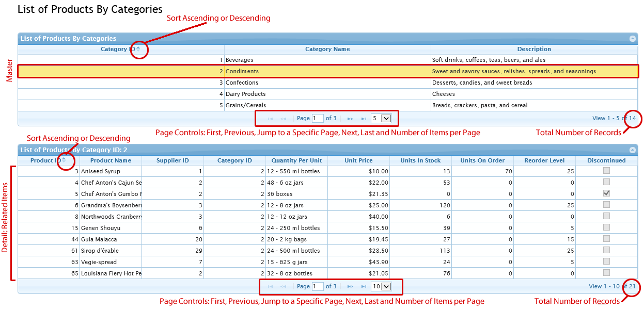Click the 'View 1 - 5 of 14' record count

614,119
